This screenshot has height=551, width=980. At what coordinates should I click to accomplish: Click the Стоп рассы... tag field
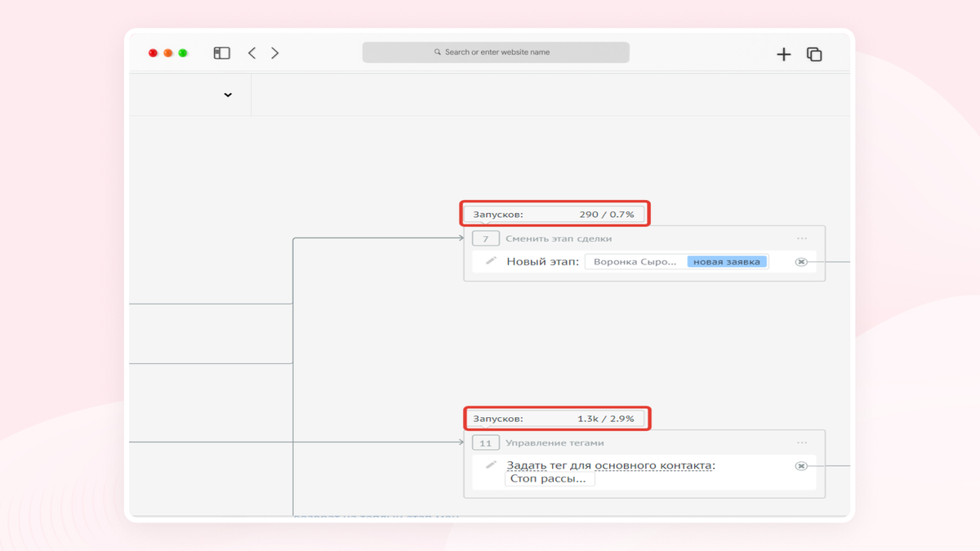click(550, 478)
